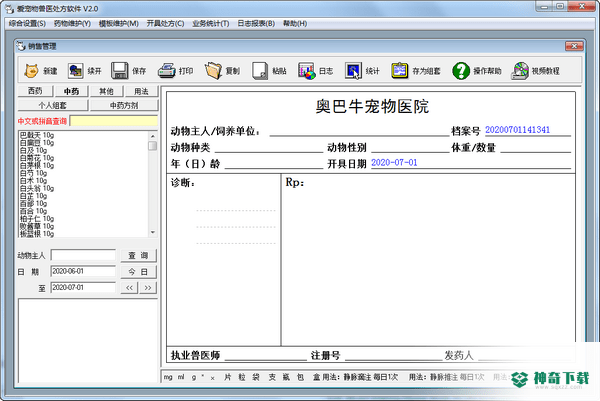
Task: Switch to the 用法 tab
Action: pos(141,91)
